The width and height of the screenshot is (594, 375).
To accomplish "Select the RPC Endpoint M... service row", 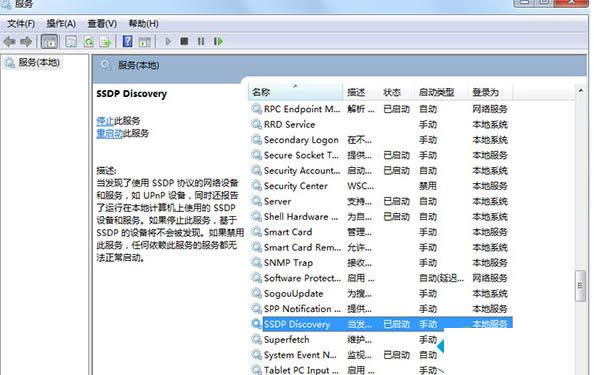I will 381,109.
